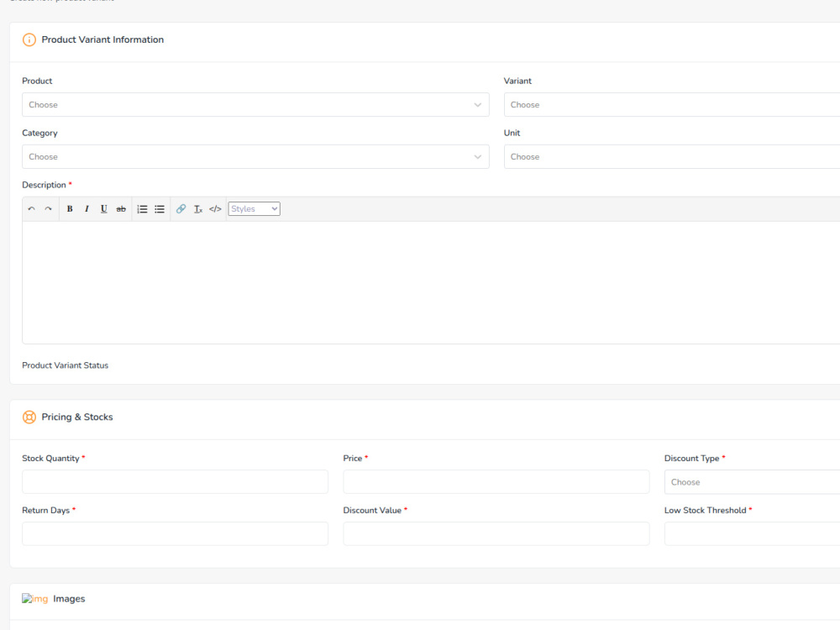
Task: Insert a bulleted list in description
Action: [x=160, y=209]
